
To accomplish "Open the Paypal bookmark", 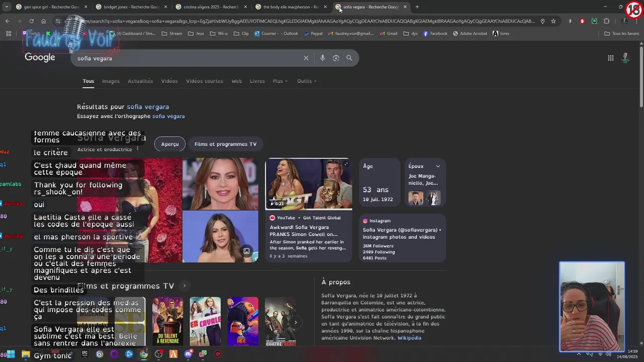I will [x=313, y=34].
